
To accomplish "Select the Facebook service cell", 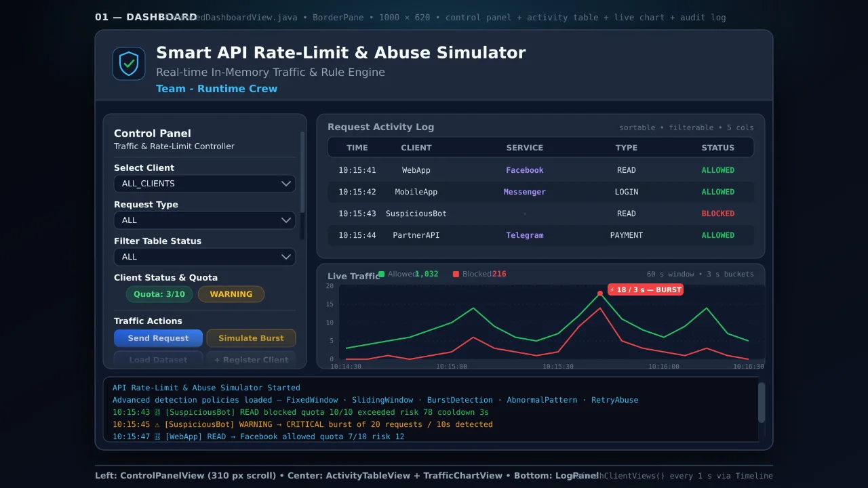I will click(525, 170).
